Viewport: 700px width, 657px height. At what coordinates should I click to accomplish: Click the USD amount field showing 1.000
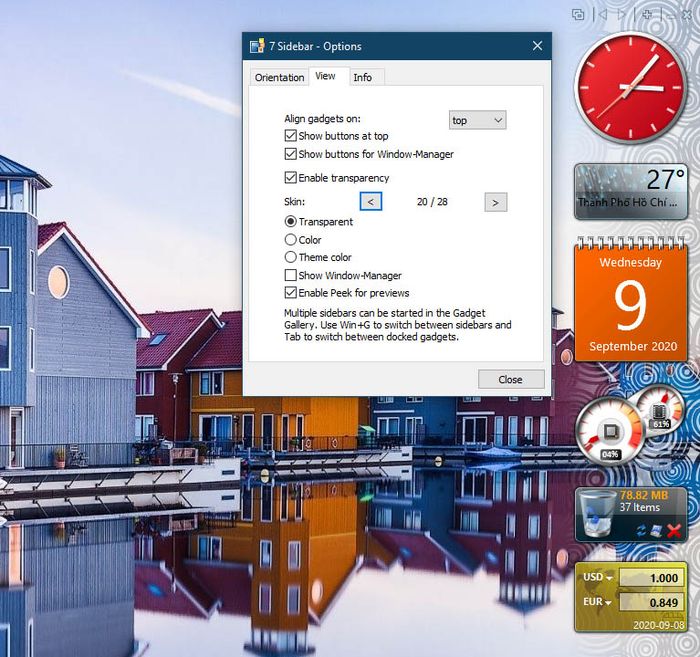[651, 578]
